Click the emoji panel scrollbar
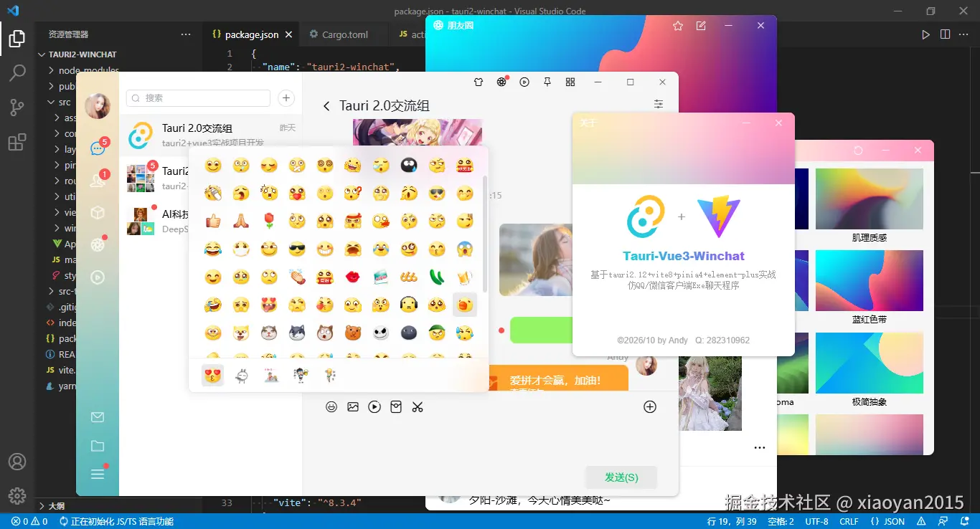This screenshot has height=529, width=980. (485, 233)
